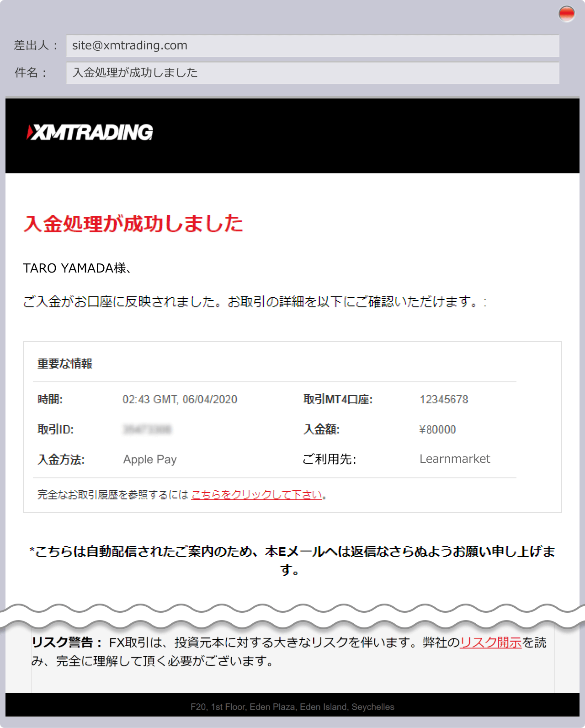Click the sender field site@xmtrading.com
The height and width of the screenshot is (728, 585).
coord(312,46)
